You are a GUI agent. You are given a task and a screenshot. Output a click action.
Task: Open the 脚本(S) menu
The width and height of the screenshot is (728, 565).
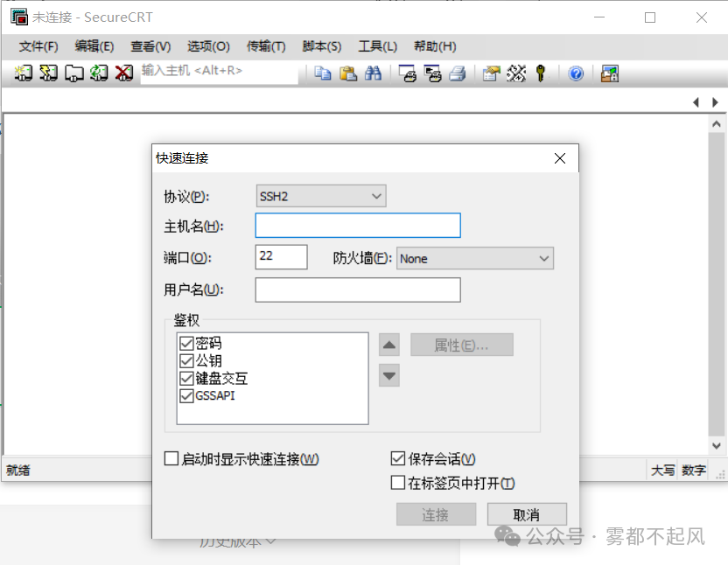[x=322, y=46]
